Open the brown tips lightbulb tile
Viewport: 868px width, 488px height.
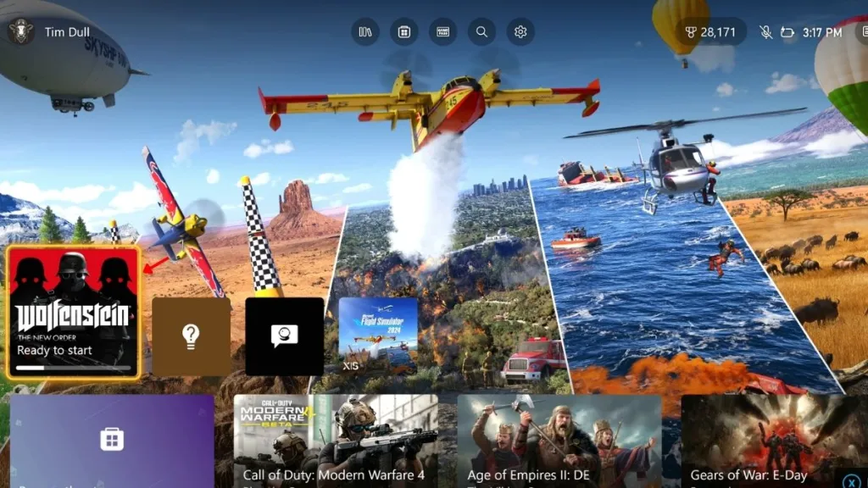coord(191,336)
